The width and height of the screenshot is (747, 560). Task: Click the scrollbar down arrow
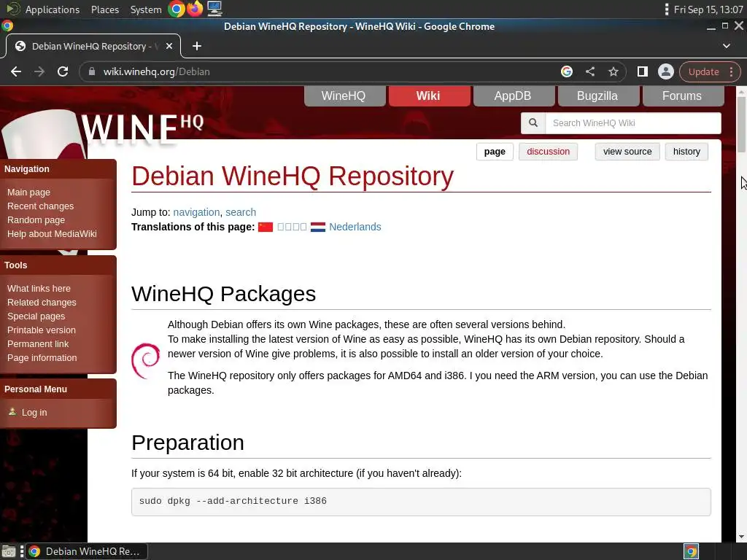741,537
